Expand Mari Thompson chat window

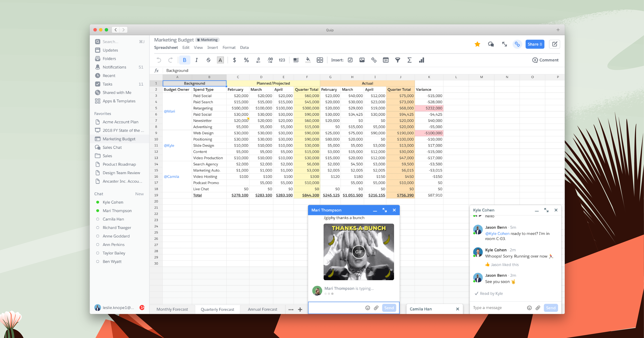pyautogui.click(x=385, y=210)
